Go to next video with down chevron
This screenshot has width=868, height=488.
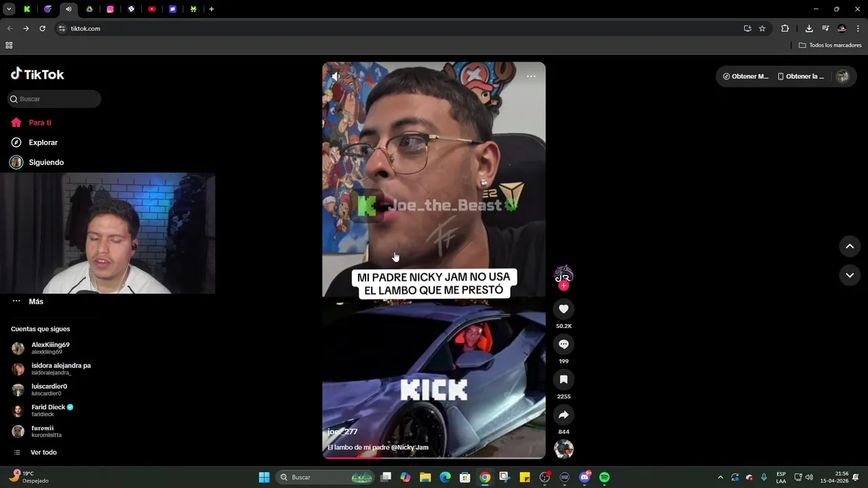coord(850,275)
